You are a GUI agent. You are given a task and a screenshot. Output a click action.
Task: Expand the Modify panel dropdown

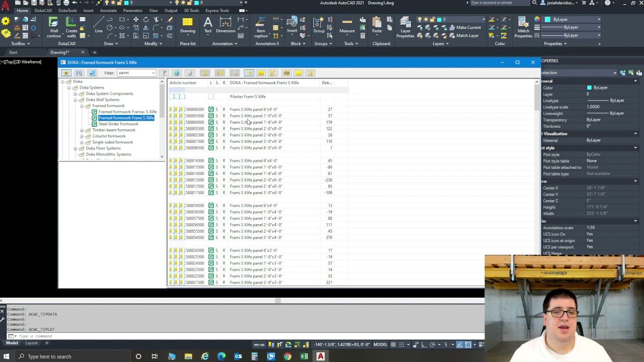point(153,44)
